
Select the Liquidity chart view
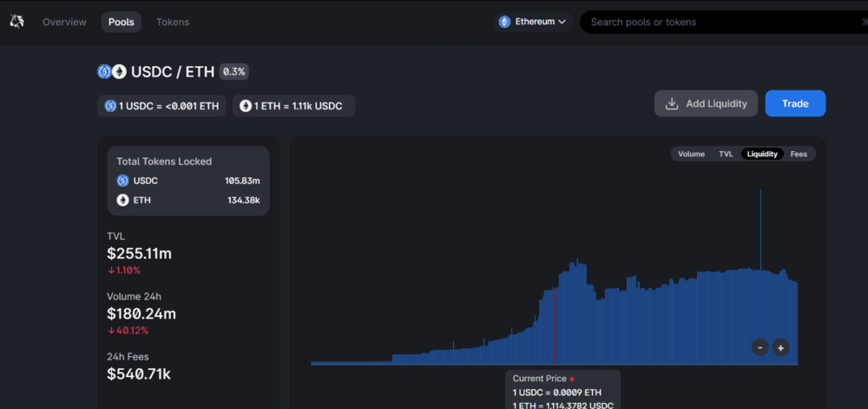tap(762, 154)
